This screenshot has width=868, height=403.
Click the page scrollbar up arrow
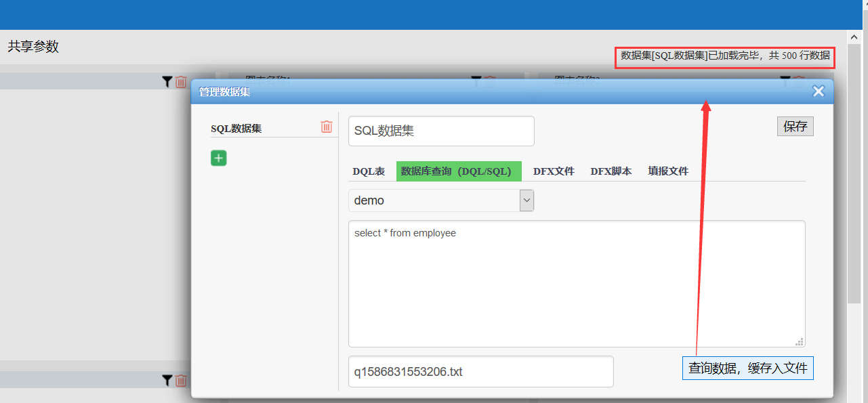coord(855,36)
